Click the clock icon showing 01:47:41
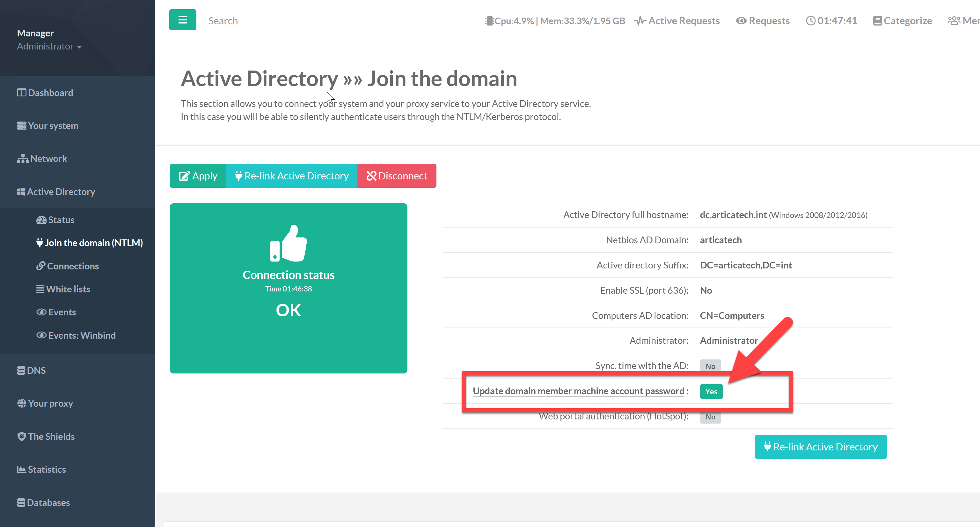 (x=810, y=20)
